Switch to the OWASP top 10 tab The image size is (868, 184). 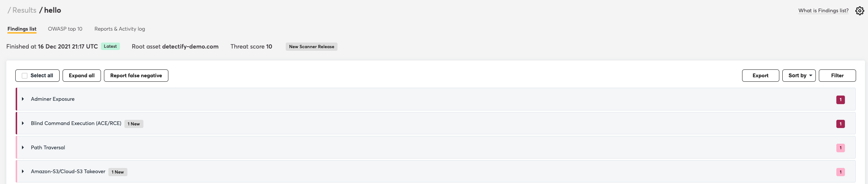tap(65, 29)
